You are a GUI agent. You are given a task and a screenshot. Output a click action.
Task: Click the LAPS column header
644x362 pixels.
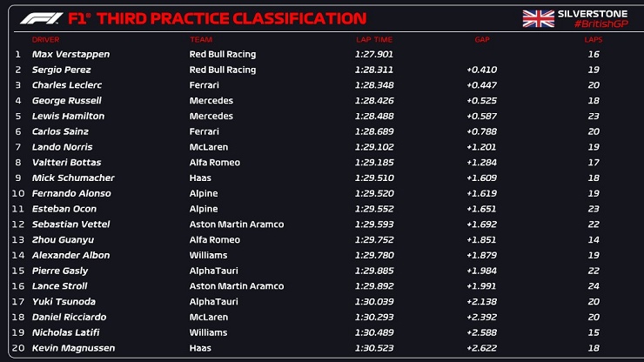pos(594,39)
